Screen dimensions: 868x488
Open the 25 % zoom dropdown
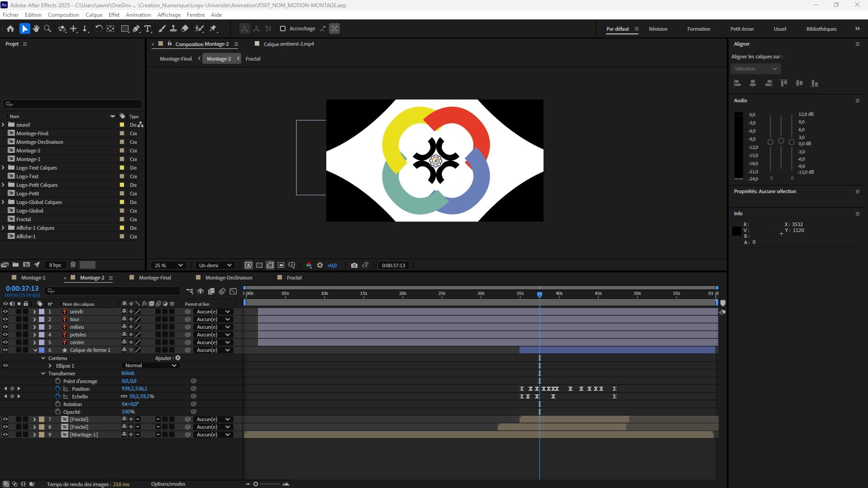tap(168, 265)
